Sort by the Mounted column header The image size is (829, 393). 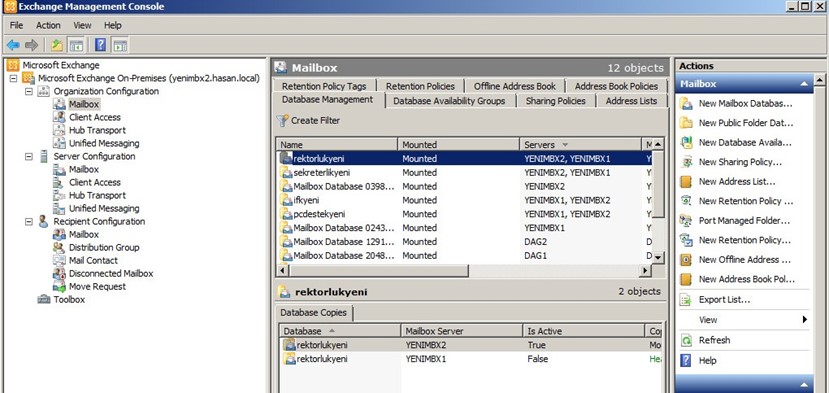(458, 144)
